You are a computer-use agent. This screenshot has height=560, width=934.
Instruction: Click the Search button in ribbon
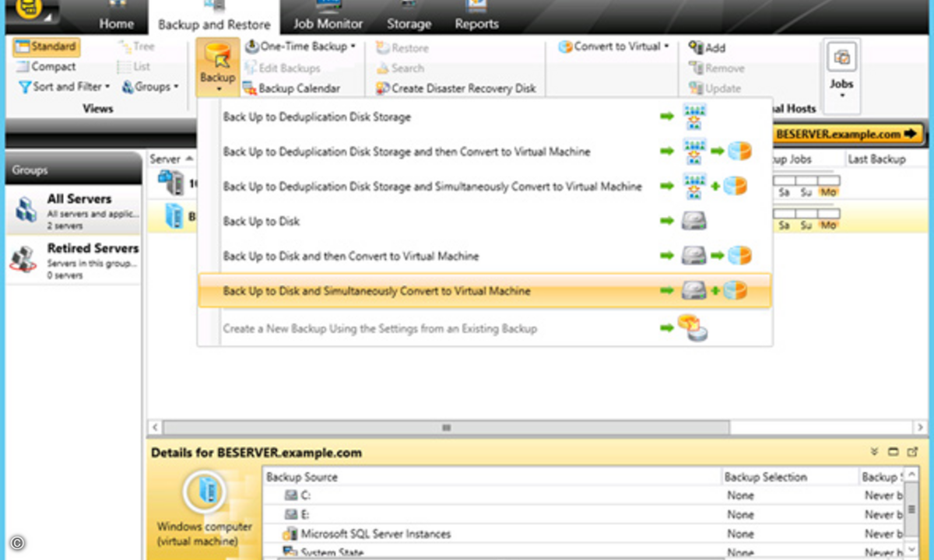[x=400, y=68]
